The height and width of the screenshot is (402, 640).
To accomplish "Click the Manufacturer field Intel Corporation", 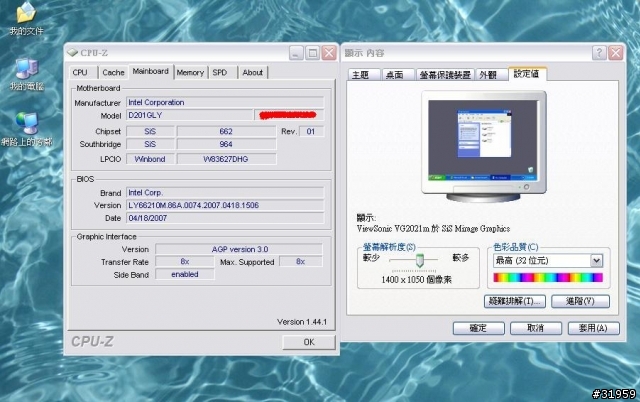I will (x=225, y=102).
